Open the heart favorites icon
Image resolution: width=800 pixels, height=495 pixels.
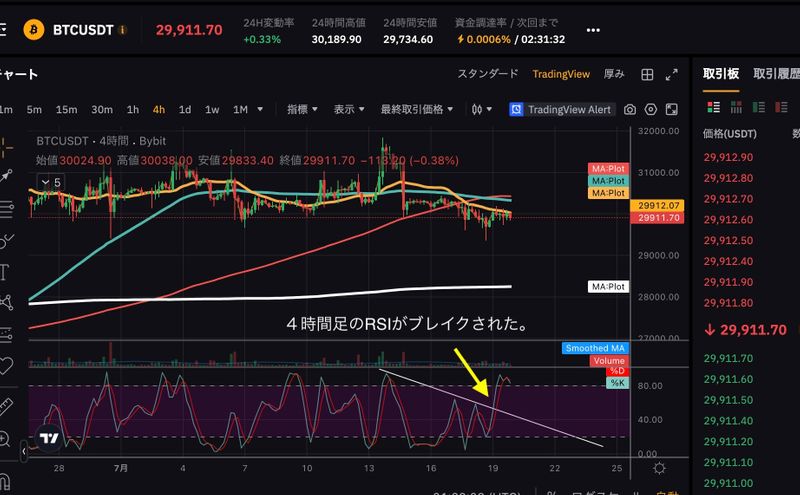(x=5, y=365)
